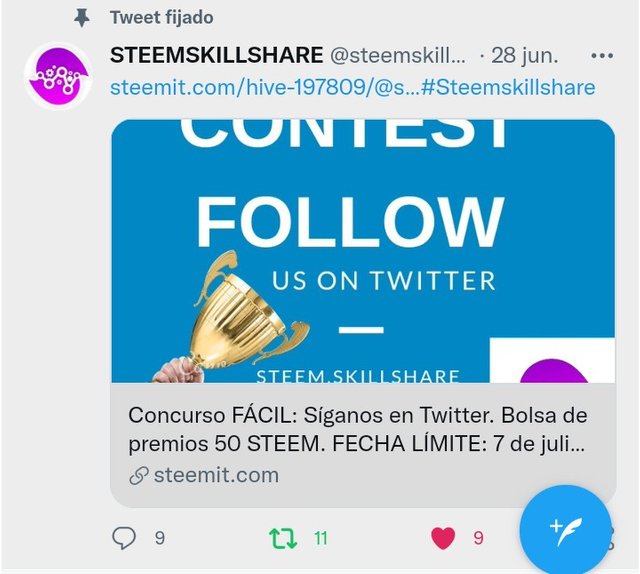
Task: Open the FOLLOW US ON TWITTER card image
Action: 363,251
